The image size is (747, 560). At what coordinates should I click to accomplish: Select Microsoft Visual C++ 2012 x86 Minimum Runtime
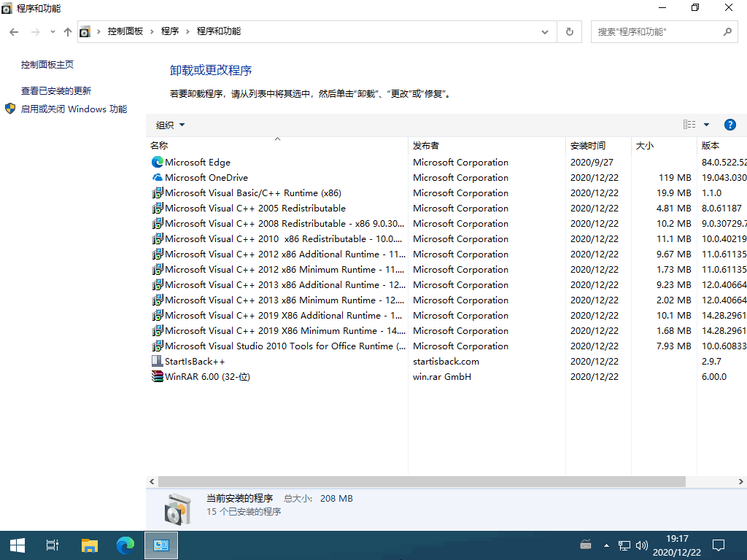285,270
